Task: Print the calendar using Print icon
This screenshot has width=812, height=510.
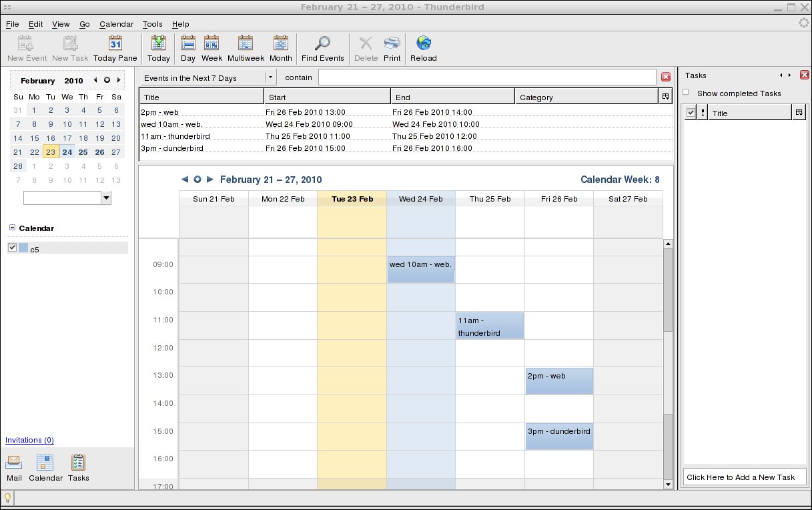Action: pyautogui.click(x=392, y=44)
